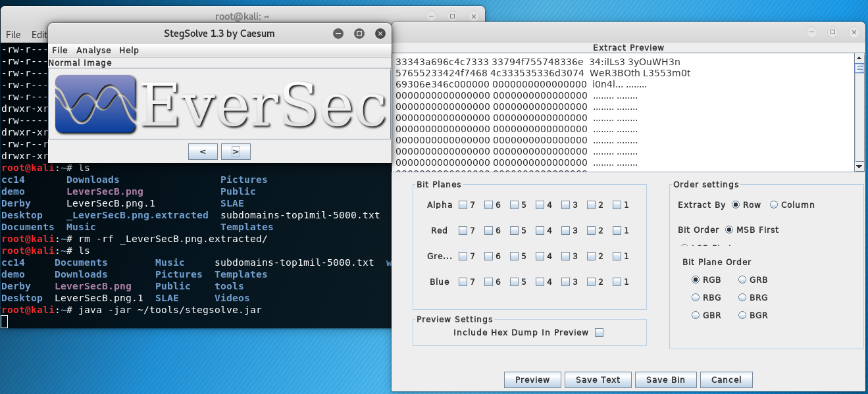Select Extract By Row option

[736, 205]
